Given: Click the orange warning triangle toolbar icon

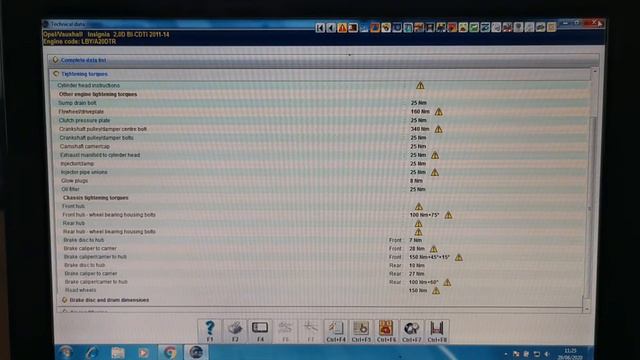Looking at the screenshot, I should click(x=342, y=28).
